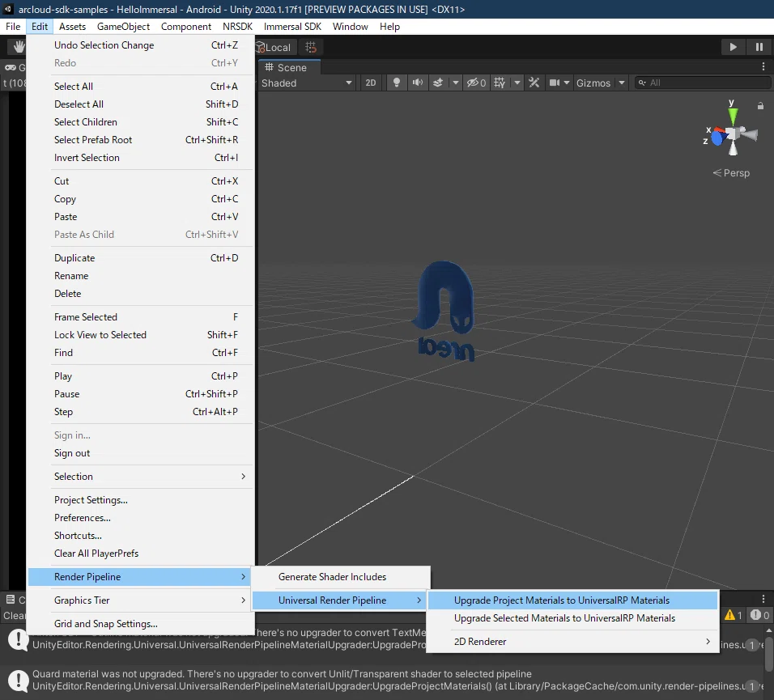
Task: Choose Upgrade Project Materials to UniversalRP Materials
Action: click(572, 600)
